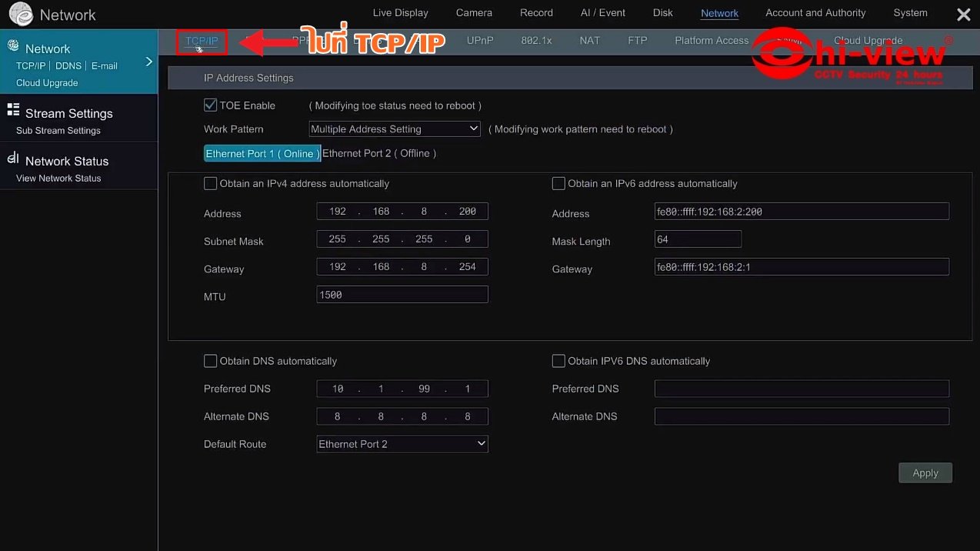Viewport: 980px width, 551px height.
Task: Open the Default Route dropdown
Action: click(402, 444)
